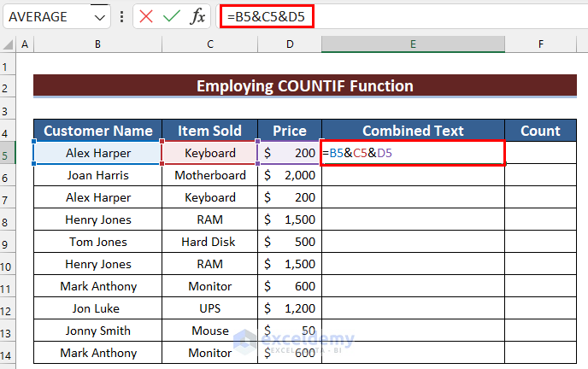Select row 10 header
The width and height of the screenshot is (588, 369).
point(8,264)
